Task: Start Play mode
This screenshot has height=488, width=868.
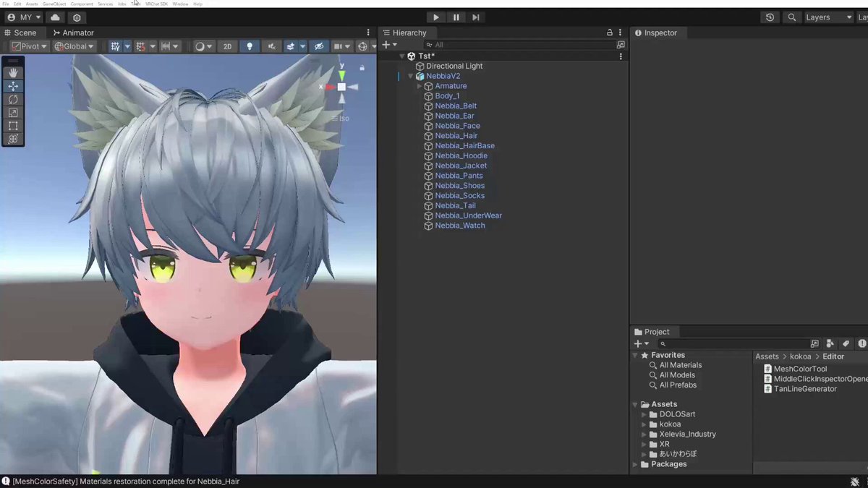Action: tap(435, 17)
